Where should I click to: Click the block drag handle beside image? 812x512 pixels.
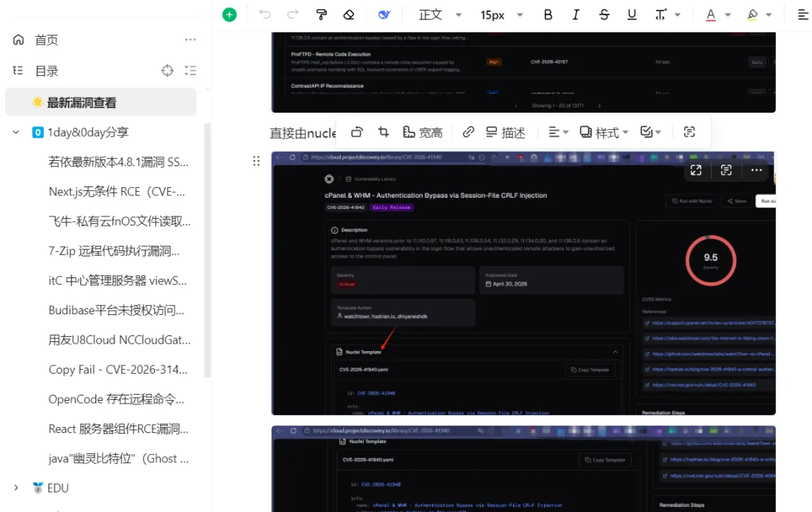(x=256, y=161)
